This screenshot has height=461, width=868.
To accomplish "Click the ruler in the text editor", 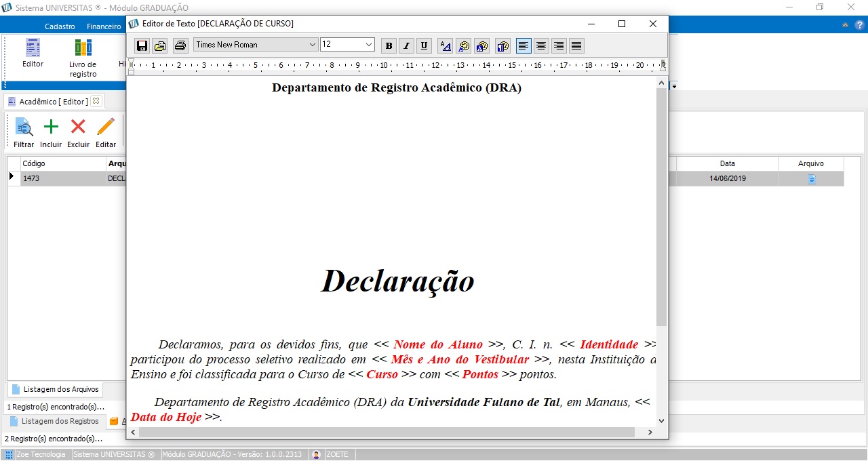I will point(397,66).
